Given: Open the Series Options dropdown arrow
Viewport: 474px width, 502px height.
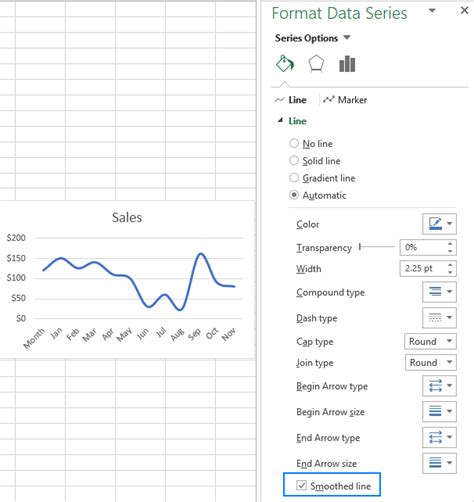Looking at the screenshot, I should (x=347, y=37).
